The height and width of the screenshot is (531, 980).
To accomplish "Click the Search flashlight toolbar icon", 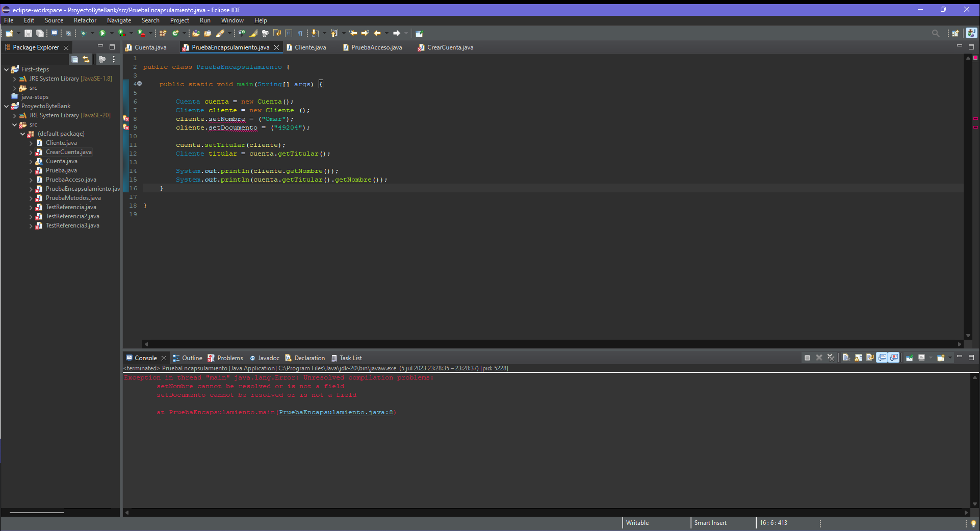I will coord(220,33).
